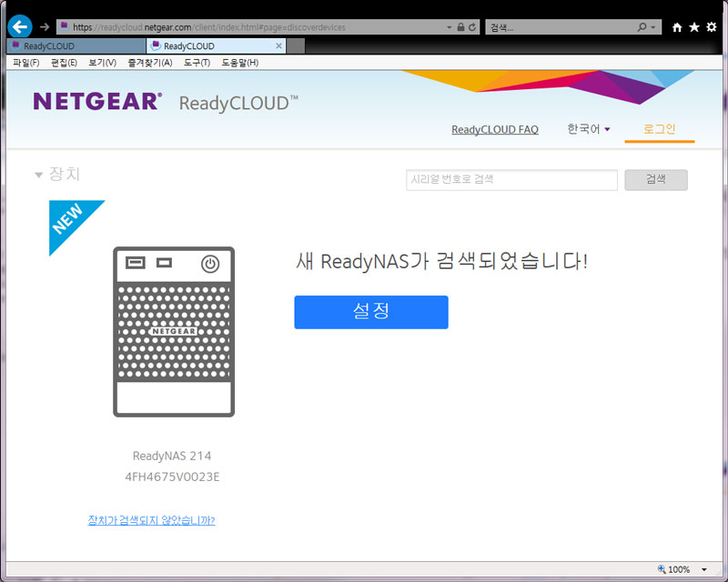Click the magnifier icon in browser search box

coord(642,27)
